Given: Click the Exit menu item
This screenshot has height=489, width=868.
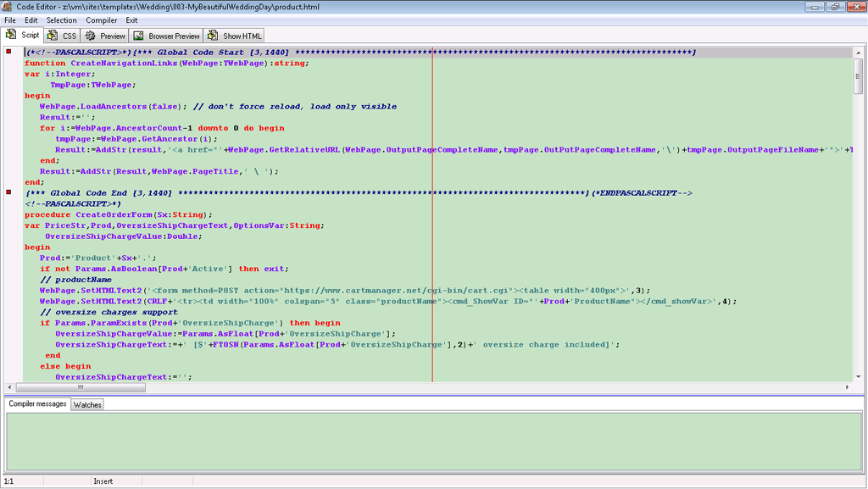Looking at the screenshot, I should pyautogui.click(x=132, y=19).
